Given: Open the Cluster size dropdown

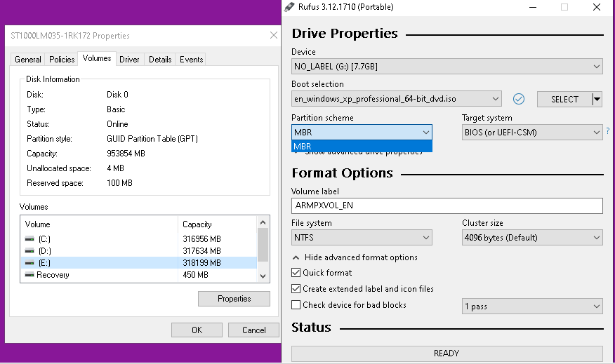Looking at the screenshot, I should point(532,238).
